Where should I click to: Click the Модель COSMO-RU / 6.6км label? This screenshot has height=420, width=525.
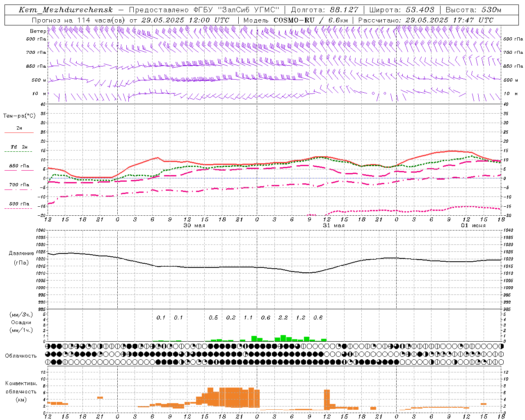[296, 20]
